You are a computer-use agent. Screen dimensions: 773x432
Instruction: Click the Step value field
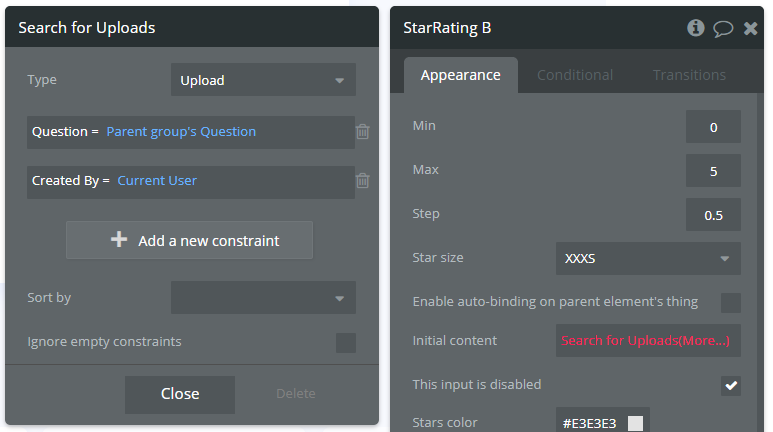pos(713,214)
